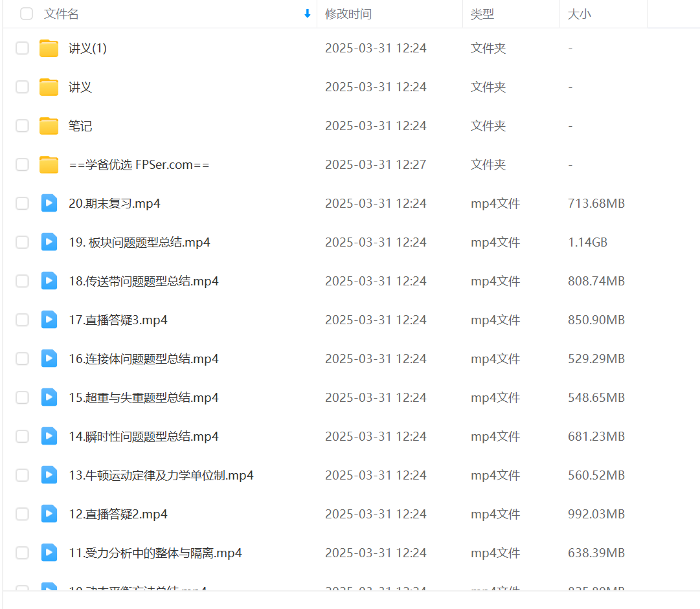Sort by the 类型 column header
The image size is (700, 609).
point(482,14)
